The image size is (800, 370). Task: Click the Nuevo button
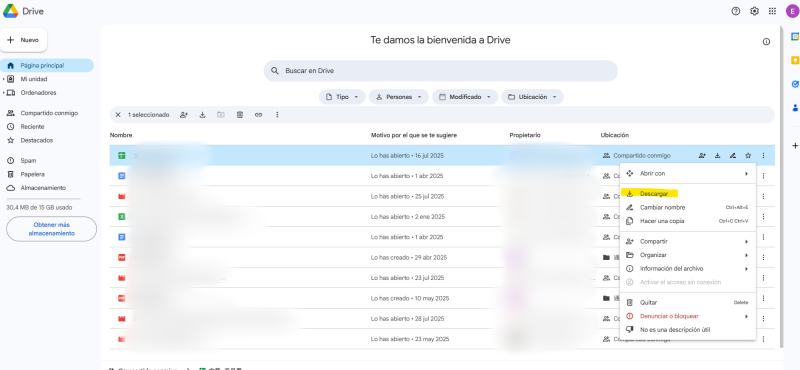pyautogui.click(x=23, y=40)
